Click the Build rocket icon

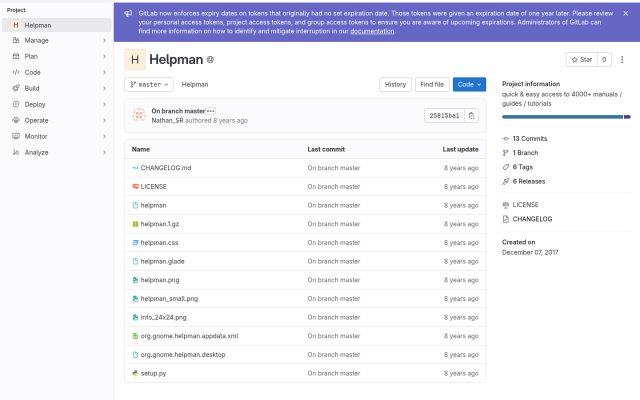pos(16,88)
